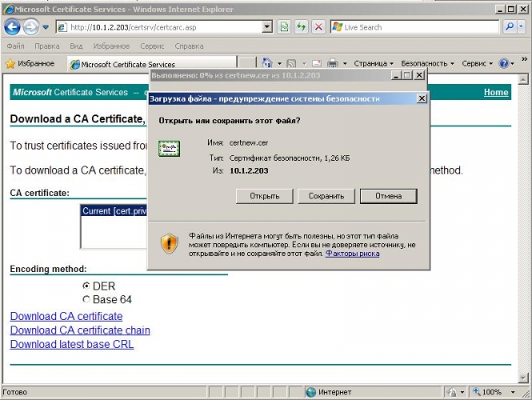Click the page scrollbar down arrow
This screenshot has width=532, height=400.
523,377
